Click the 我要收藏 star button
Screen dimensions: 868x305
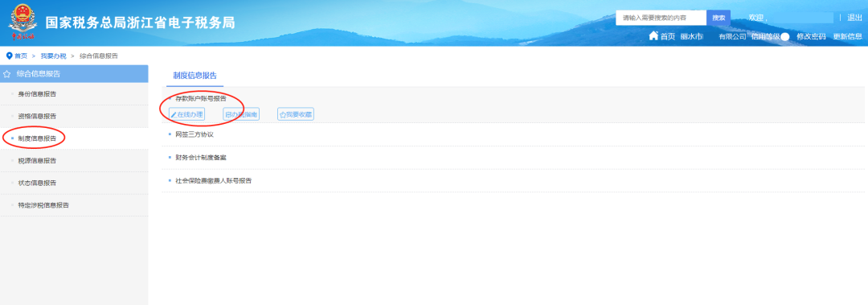point(296,115)
